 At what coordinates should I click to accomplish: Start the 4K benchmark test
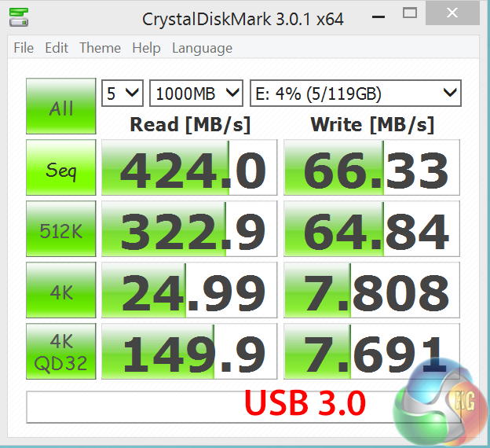(x=61, y=290)
